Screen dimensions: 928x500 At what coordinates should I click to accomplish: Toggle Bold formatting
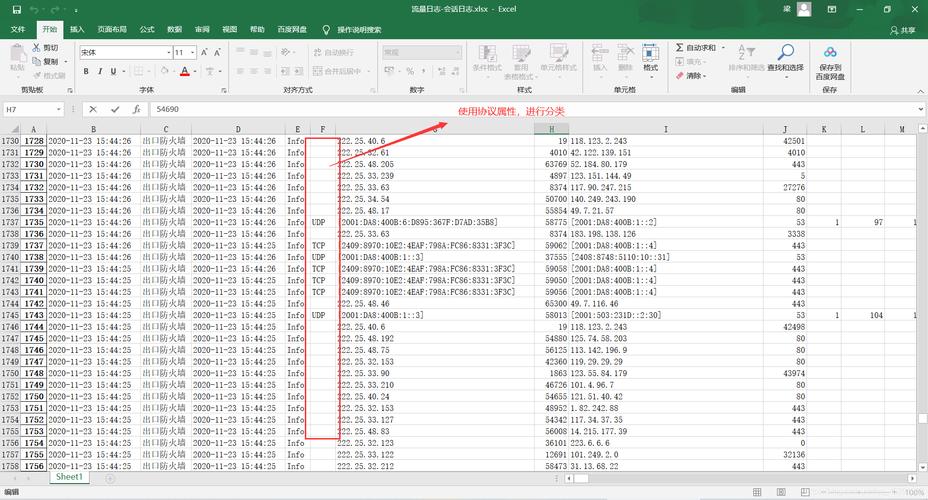click(86, 71)
